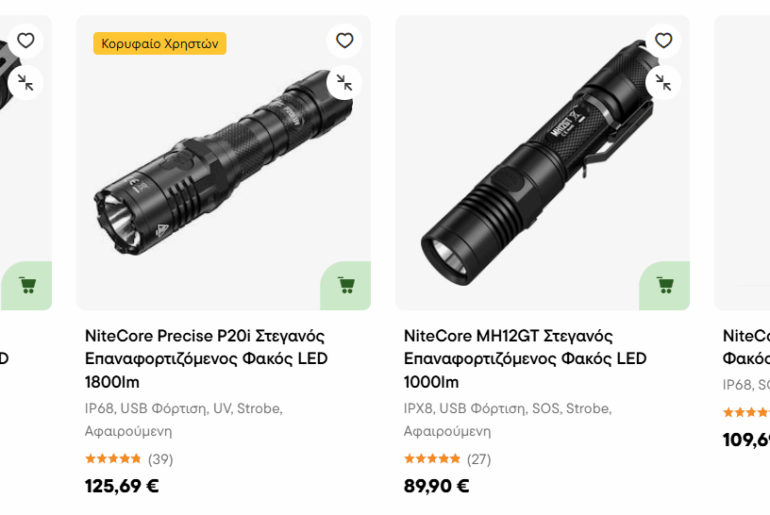Click the star rating of the P20i
Screen dimensions: 770x515
(x=113, y=459)
